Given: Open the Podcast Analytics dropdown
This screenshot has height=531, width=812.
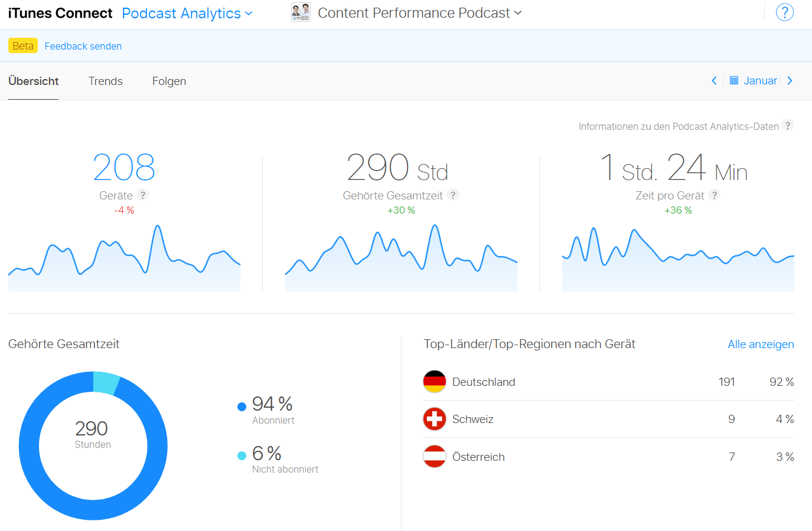Looking at the screenshot, I should (x=187, y=13).
